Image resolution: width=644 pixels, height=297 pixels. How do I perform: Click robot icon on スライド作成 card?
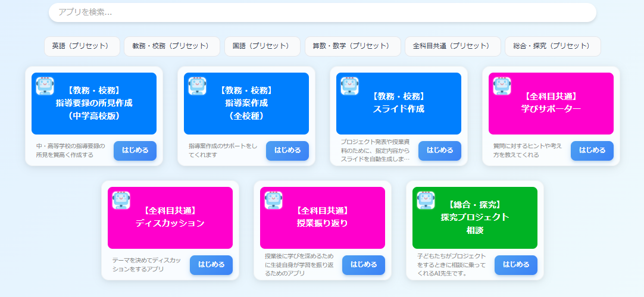coord(349,86)
